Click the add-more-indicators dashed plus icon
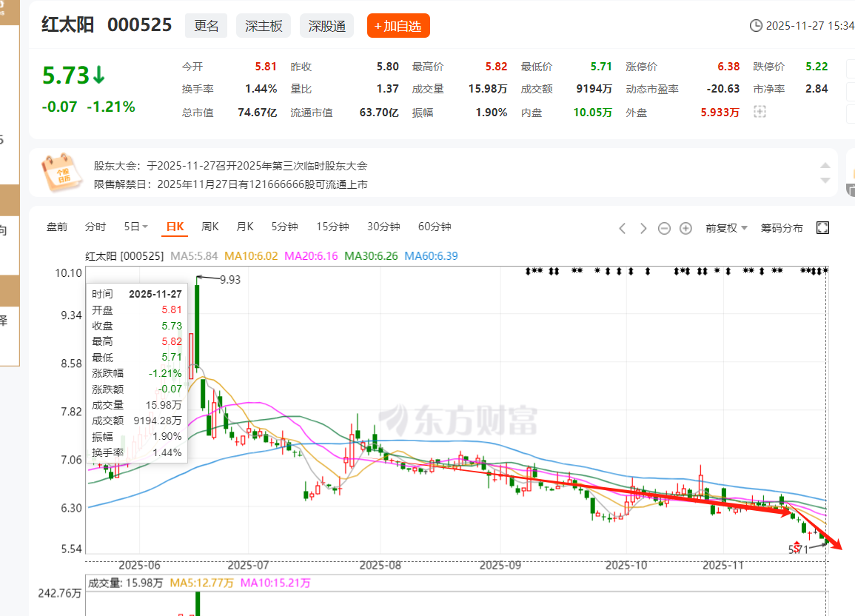This screenshot has width=855, height=616. coord(760,112)
